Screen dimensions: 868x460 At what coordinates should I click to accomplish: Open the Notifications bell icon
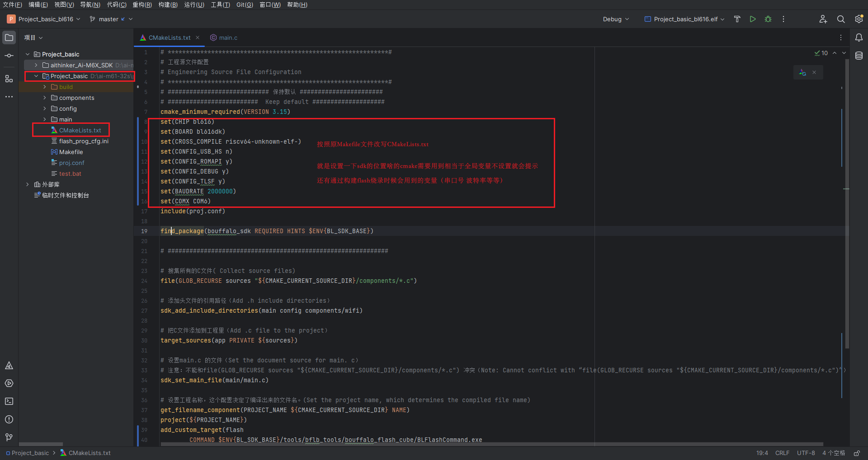point(859,38)
